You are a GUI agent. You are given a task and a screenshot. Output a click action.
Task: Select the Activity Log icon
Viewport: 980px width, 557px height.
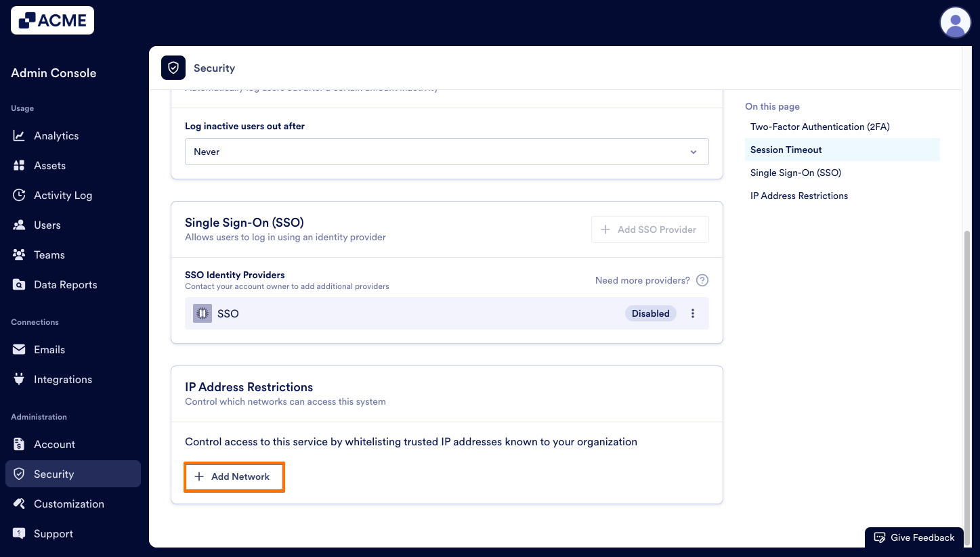coord(20,195)
